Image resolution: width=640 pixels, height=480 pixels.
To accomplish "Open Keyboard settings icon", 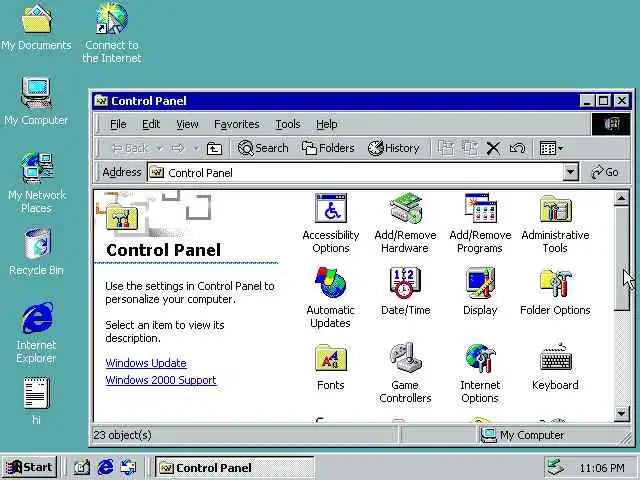I will 555,367.
